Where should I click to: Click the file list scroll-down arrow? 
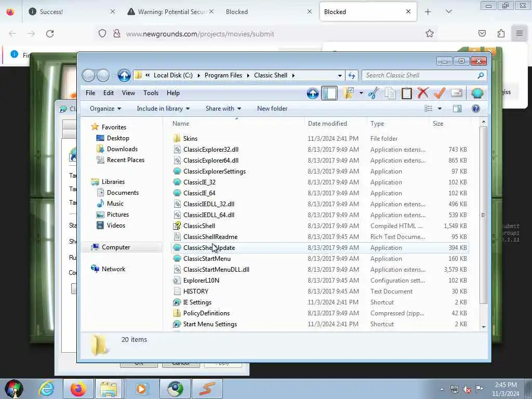(484, 326)
